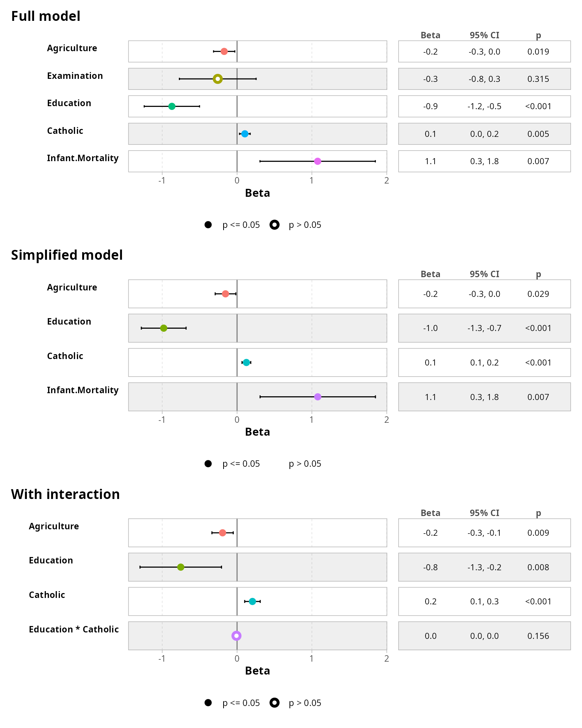Image resolution: width=582 pixels, height=728 pixels.
Task: Click the Examination row label
Action: [x=75, y=76]
